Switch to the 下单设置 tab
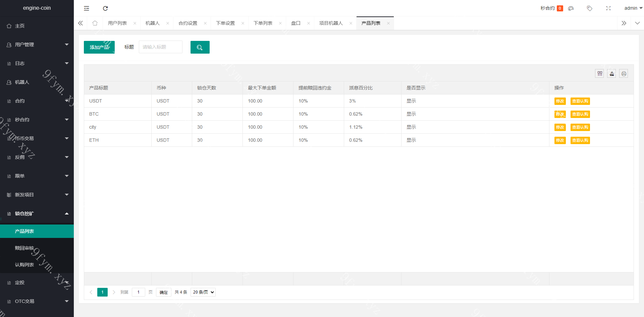The width and height of the screenshot is (644, 317). [225, 23]
